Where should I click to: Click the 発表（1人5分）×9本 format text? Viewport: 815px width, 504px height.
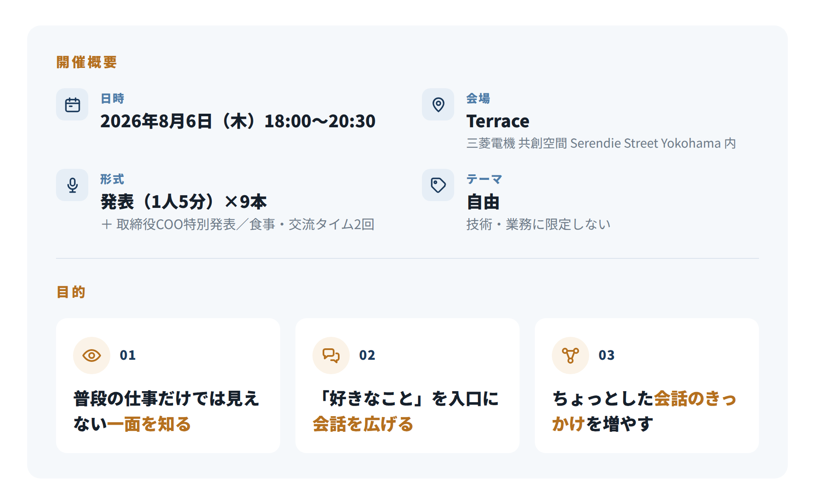pos(183,202)
